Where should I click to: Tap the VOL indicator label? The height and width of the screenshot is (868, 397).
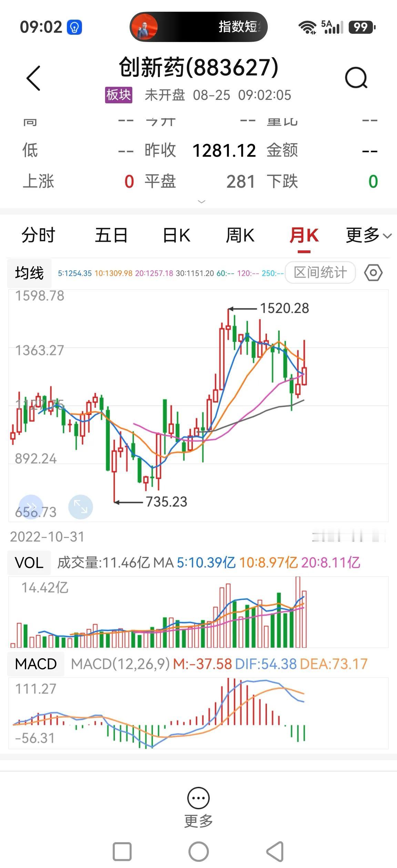coord(29,563)
